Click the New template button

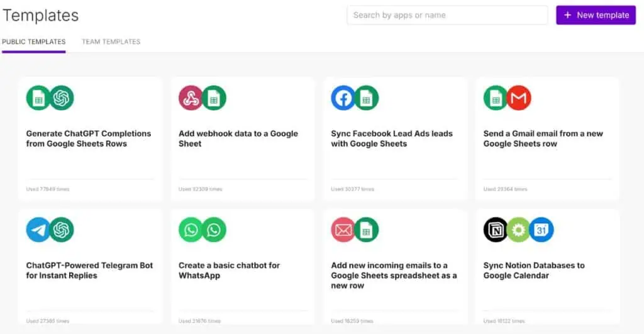pos(596,15)
